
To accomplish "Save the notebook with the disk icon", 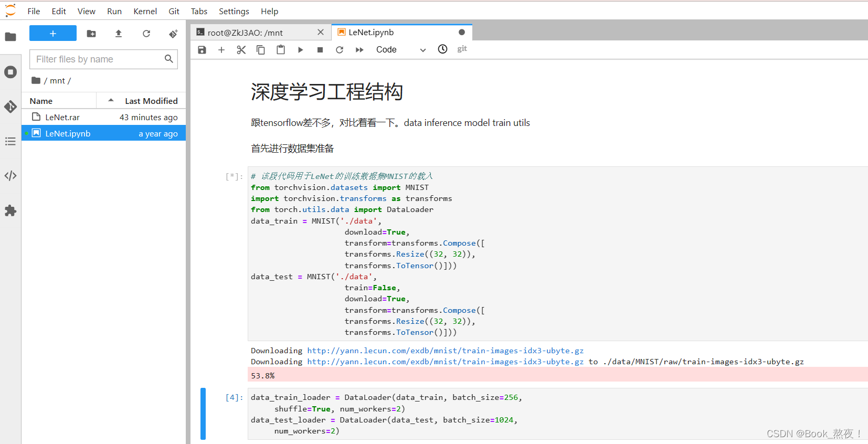I will [x=202, y=50].
